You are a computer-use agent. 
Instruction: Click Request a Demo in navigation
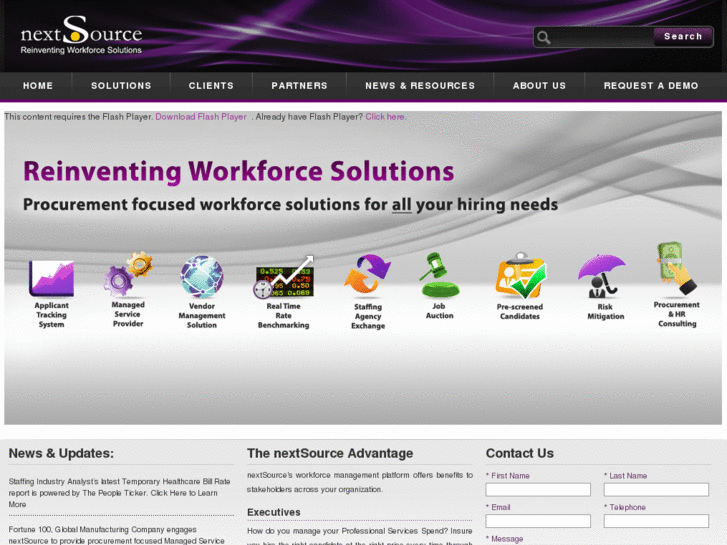(x=651, y=86)
